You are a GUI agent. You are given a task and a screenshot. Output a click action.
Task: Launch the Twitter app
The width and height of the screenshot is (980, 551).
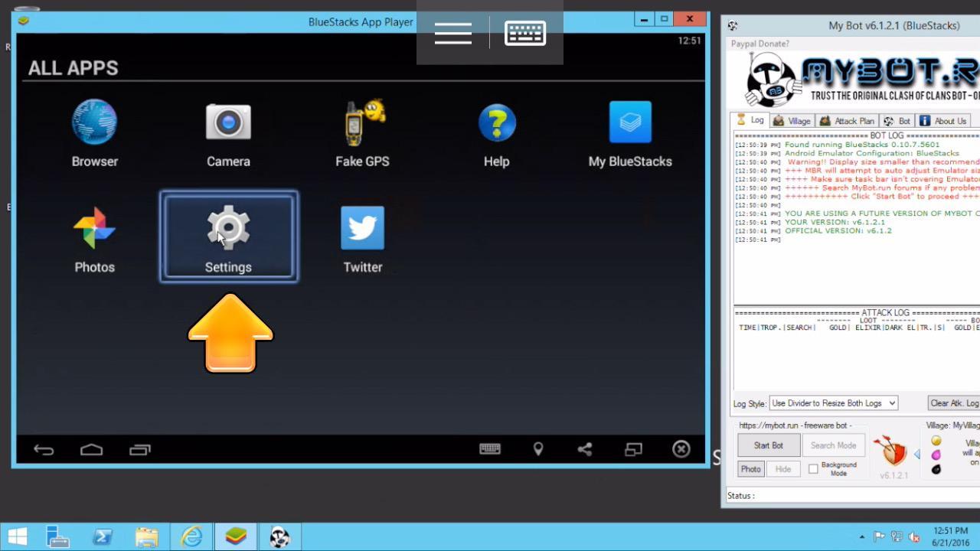point(362,240)
